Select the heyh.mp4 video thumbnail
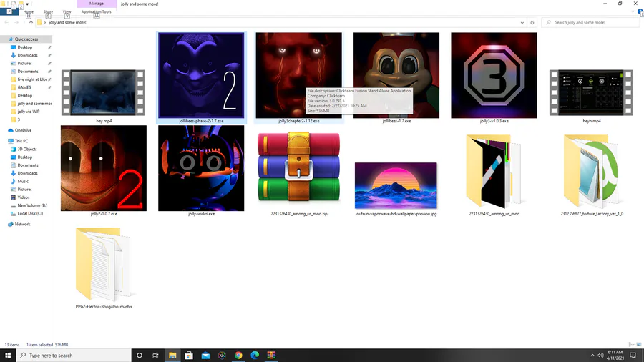The image size is (644, 362). [x=591, y=93]
